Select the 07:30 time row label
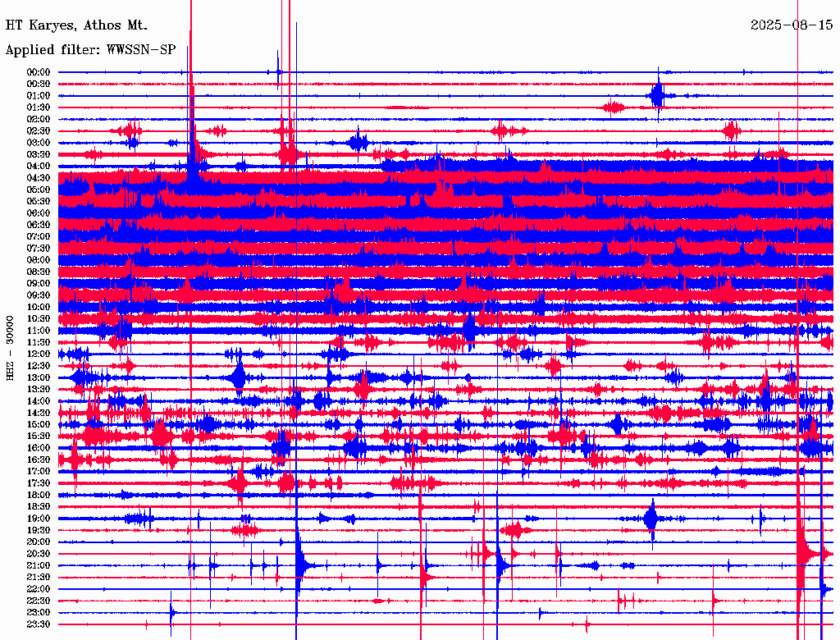840x640 pixels. click(x=38, y=248)
